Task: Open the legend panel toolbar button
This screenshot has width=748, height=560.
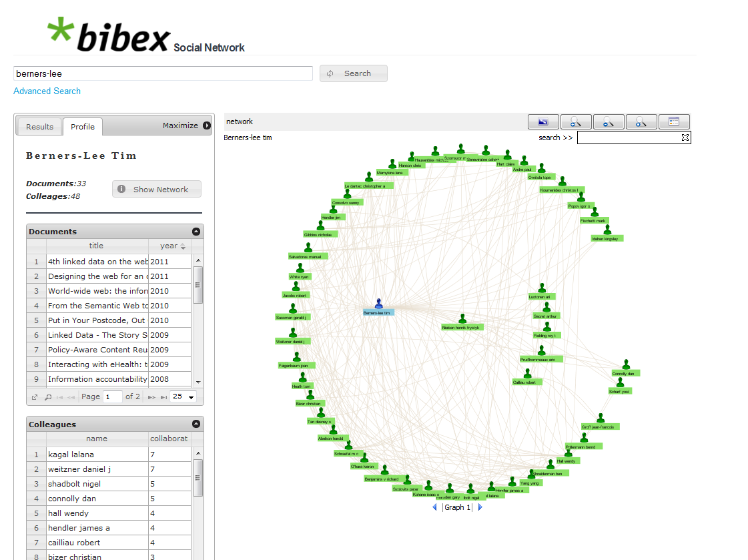Action: pyautogui.click(x=674, y=122)
